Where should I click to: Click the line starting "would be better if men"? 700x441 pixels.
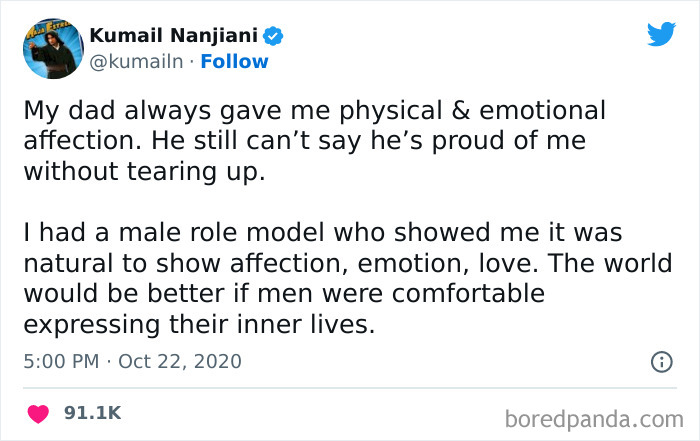(283, 295)
